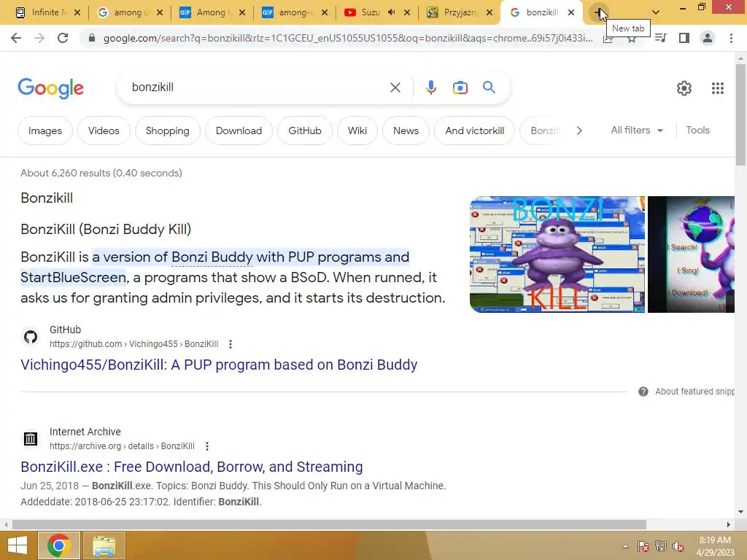Click the Bonzi Buddy underlined link
This screenshot has width=747, height=560.
212,257
